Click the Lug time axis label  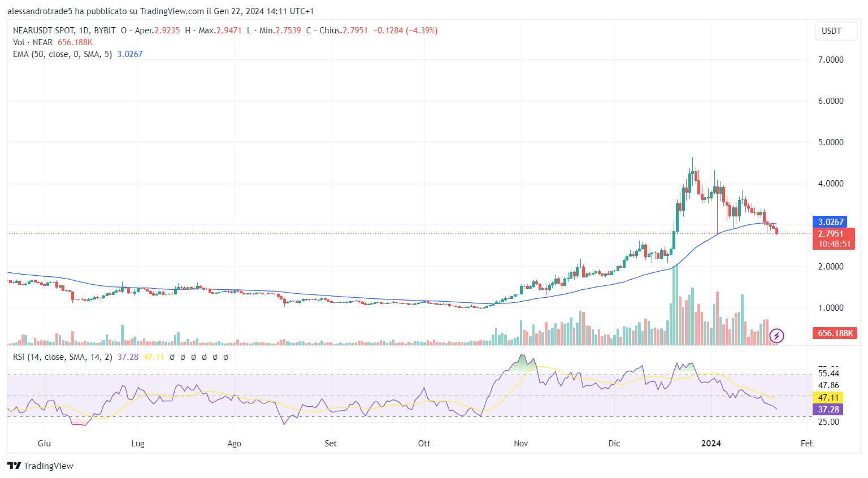click(137, 444)
